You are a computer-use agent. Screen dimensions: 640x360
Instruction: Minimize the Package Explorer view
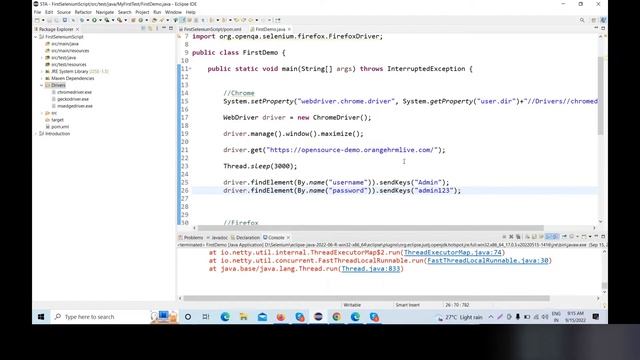click(164, 28)
